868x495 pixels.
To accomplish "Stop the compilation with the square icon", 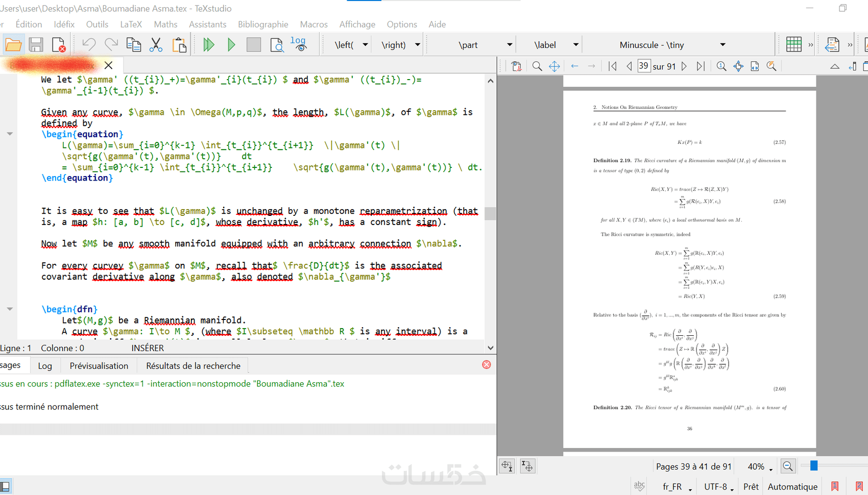I will pyautogui.click(x=254, y=45).
